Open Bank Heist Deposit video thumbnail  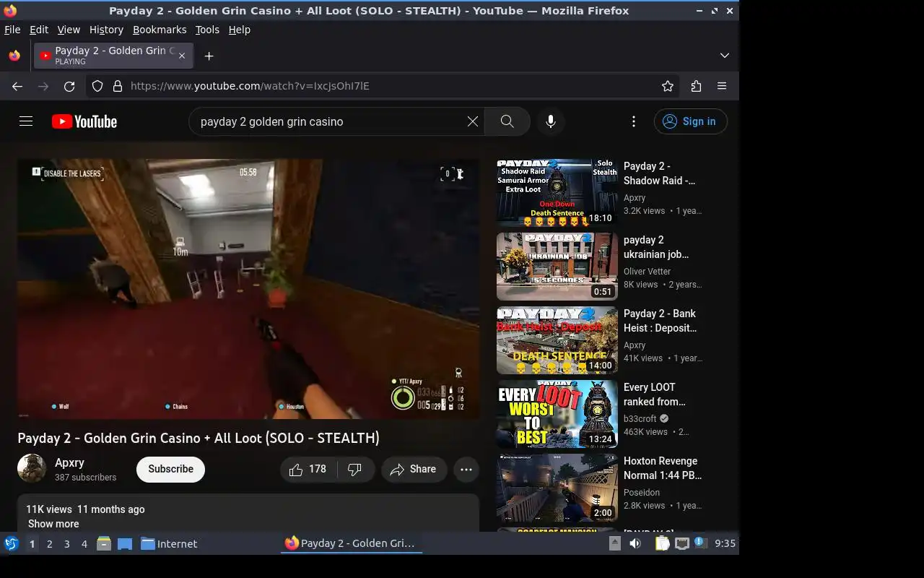pyautogui.click(x=557, y=340)
